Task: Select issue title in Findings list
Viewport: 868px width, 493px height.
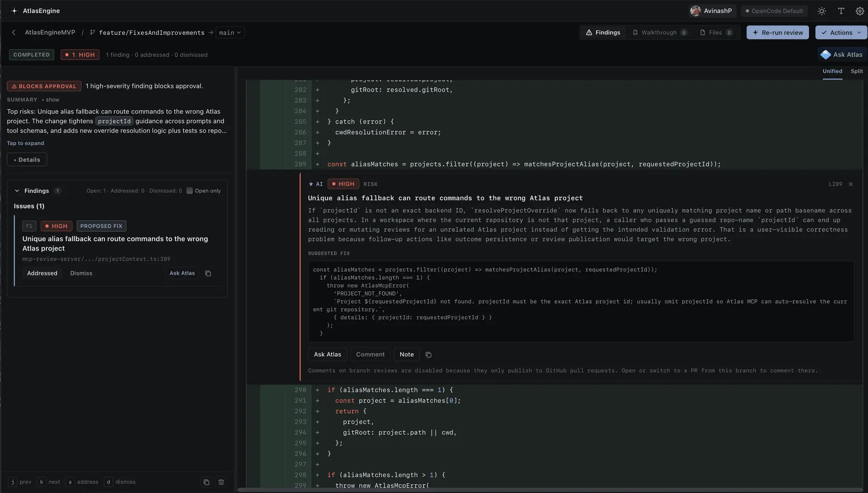Action: 115,244
